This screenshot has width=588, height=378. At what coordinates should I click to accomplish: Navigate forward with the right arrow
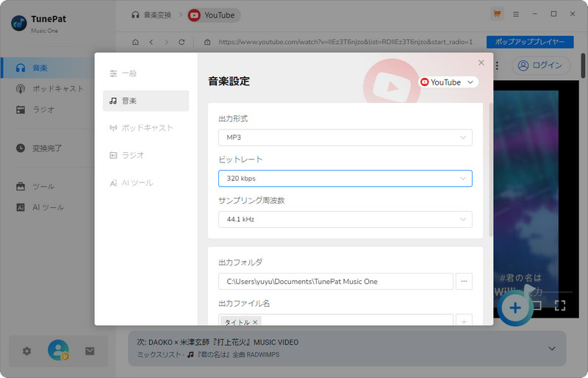[x=167, y=42]
